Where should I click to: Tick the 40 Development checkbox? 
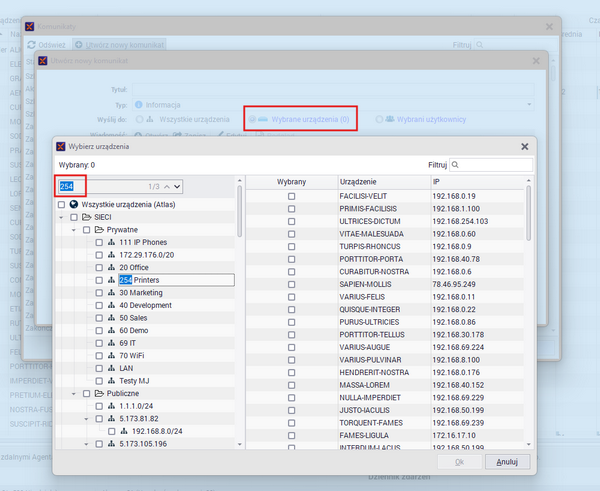[x=99, y=305]
